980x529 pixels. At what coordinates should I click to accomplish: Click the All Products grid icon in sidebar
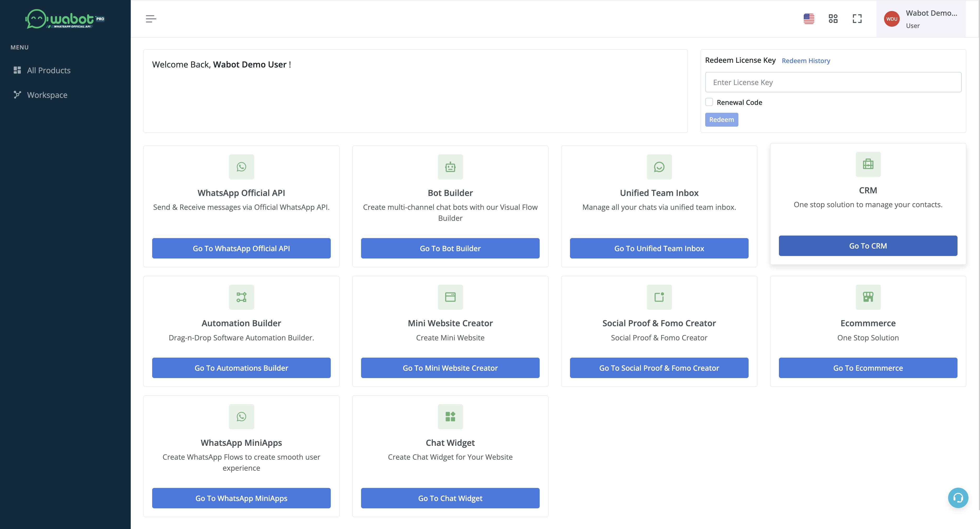(17, 70)
